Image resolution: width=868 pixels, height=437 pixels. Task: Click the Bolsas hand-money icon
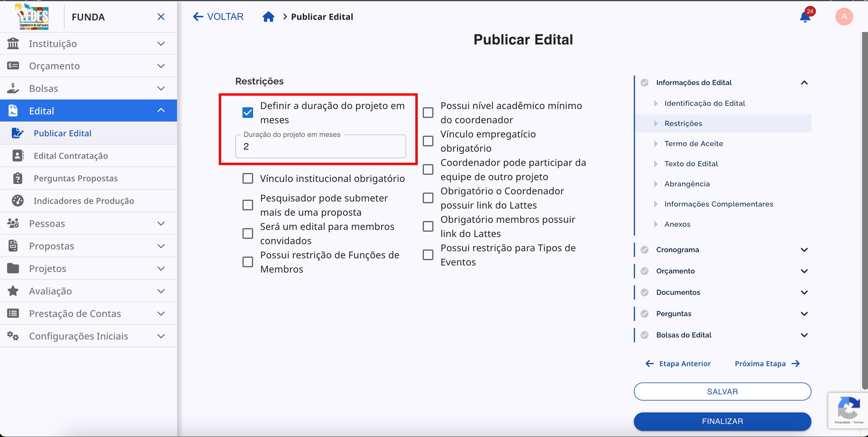[x=13, y=88]
